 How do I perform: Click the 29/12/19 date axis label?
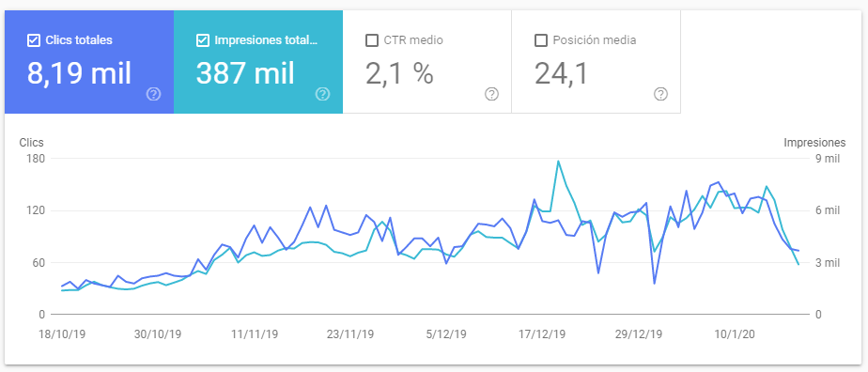pyautogui.click(x=638, y=335)
